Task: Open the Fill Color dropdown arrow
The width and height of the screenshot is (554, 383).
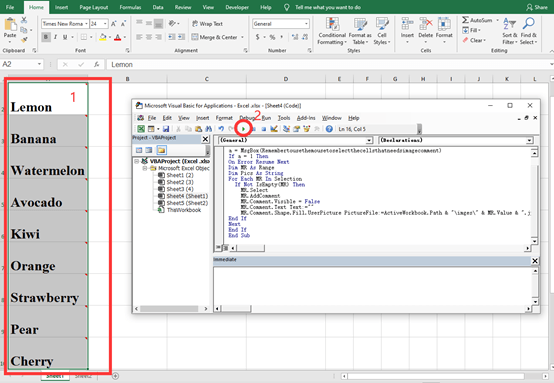Action: (110, 37)
